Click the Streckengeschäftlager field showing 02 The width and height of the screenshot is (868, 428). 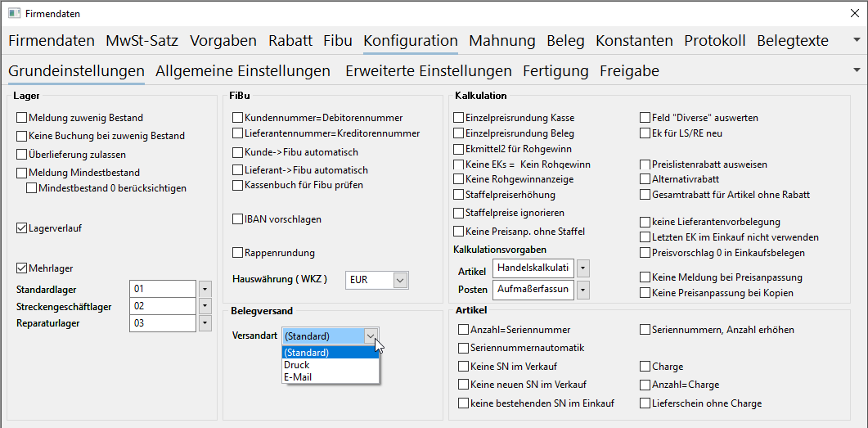click(163, 306)
